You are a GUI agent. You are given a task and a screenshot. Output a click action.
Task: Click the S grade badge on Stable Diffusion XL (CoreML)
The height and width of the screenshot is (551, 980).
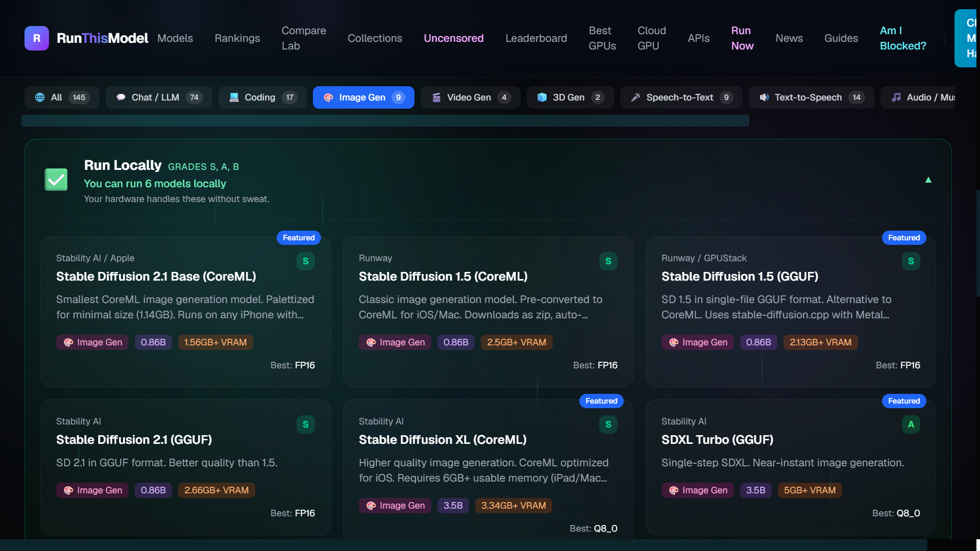click(x=608, y=424)
